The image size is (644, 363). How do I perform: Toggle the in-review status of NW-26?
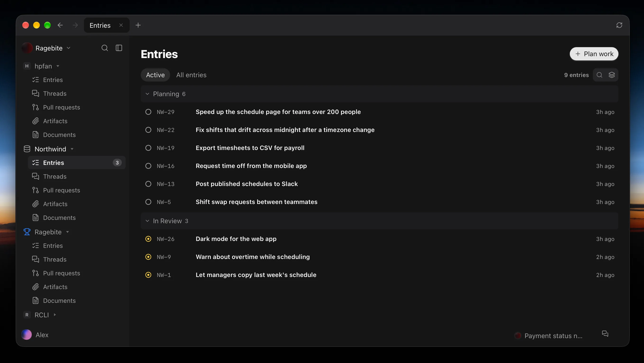[148, 239]
